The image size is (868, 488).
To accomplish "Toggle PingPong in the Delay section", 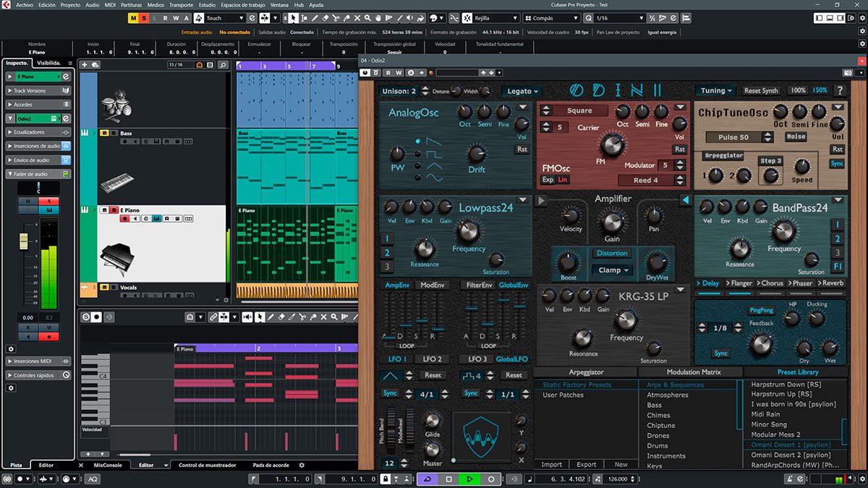I will (761, 310).
